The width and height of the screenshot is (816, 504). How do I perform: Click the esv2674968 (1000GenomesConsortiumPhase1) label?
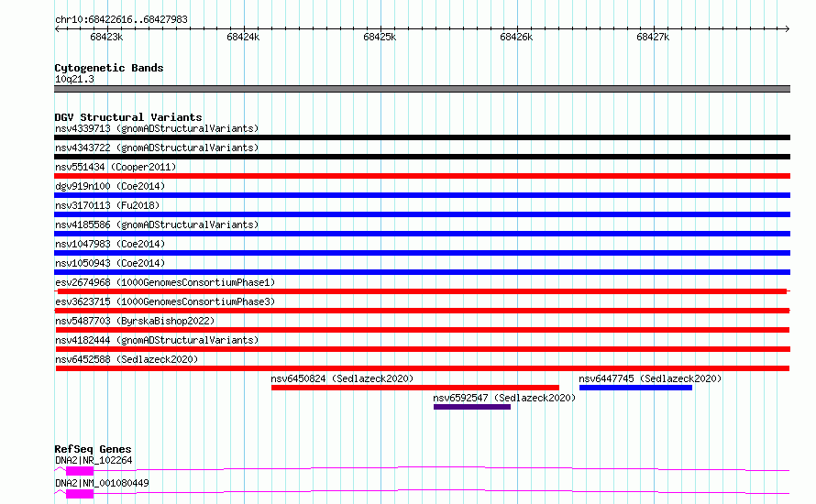(165, 282)
